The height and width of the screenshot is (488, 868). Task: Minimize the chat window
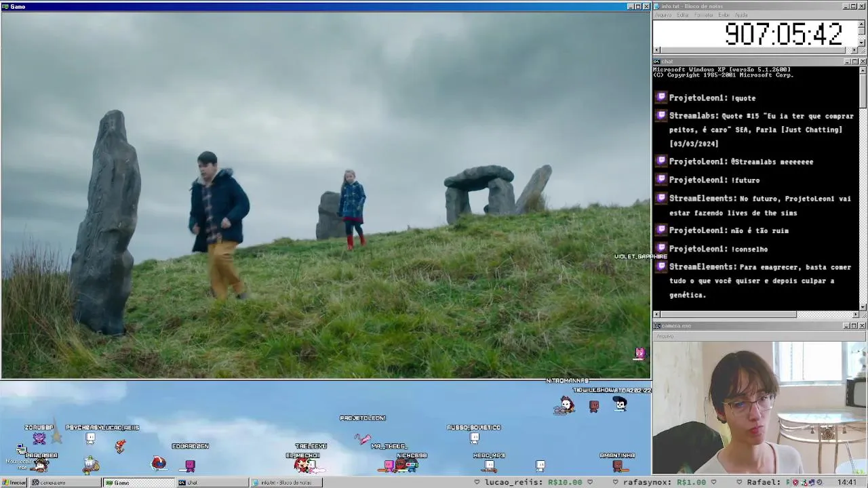pyautogui.click(x=847, y=62)
